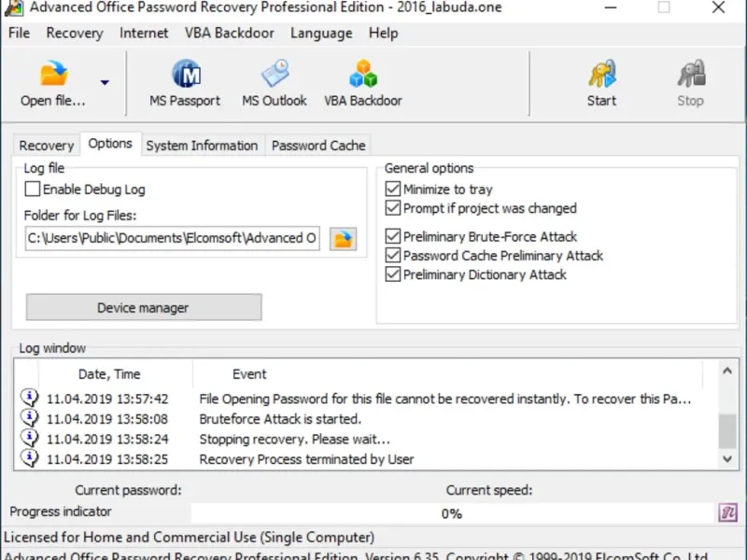Image resolution: width=747 pixels, height=560 pixels.
Task: Click the Device manager button
Action: click(x=143, y=308)
